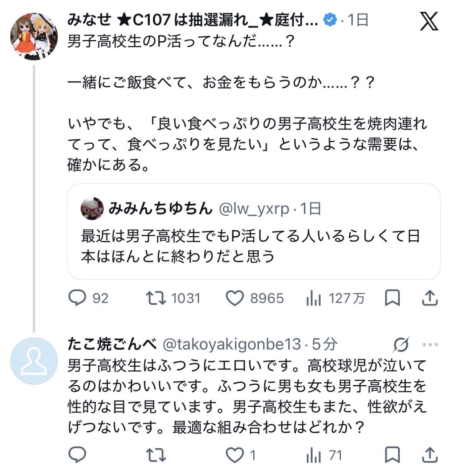
Task: Repost たこ焼ごんべ's reply
Action: (156, 456)
